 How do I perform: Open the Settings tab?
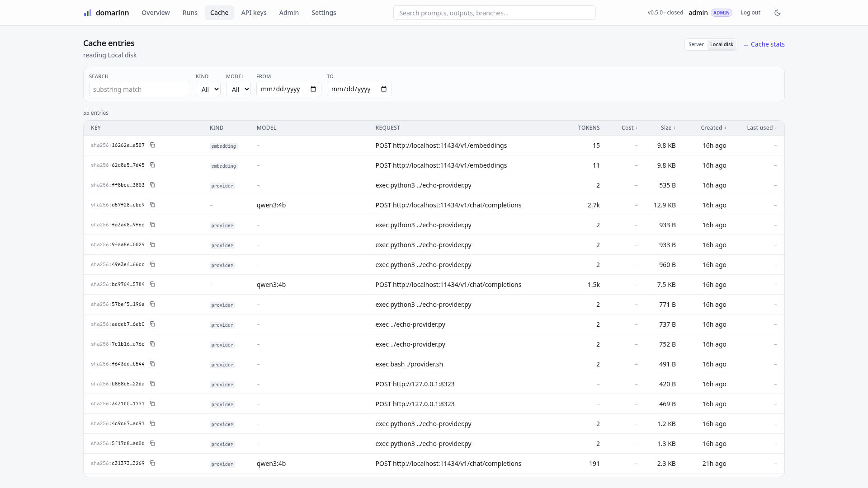[324, 13]
